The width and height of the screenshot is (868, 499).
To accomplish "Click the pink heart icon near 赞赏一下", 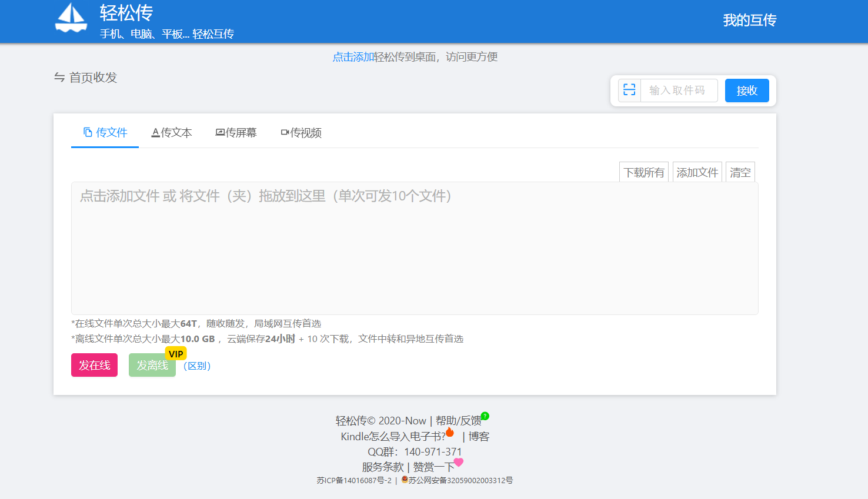I will point(459,462).
